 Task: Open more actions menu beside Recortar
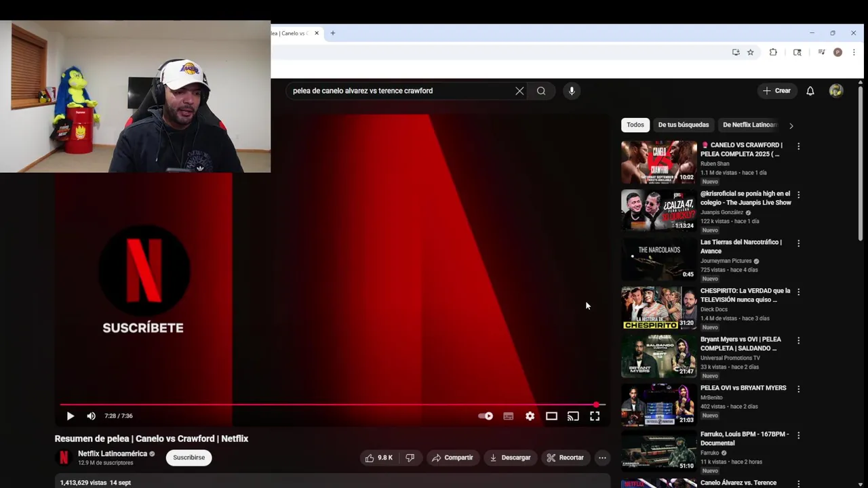click(x=602, y=457)
